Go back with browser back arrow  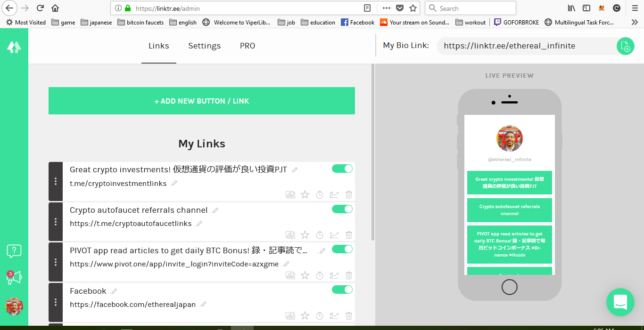[x=9, y=8]
